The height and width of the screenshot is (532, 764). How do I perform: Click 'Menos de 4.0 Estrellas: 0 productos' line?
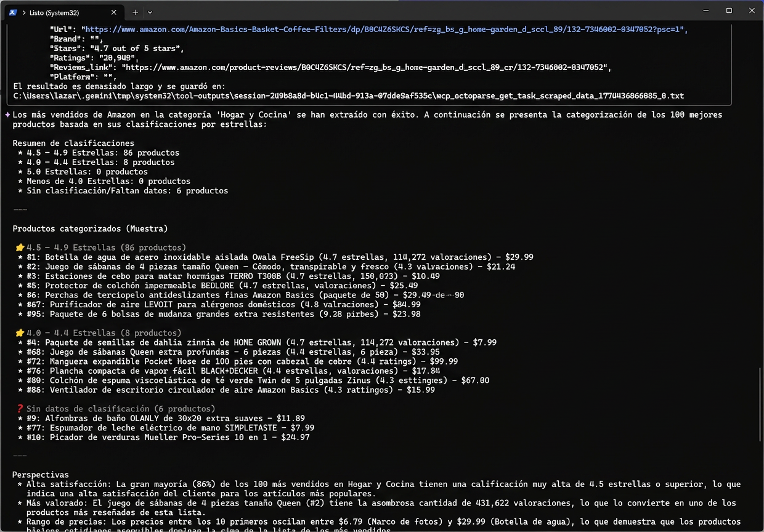click(104, 182)
